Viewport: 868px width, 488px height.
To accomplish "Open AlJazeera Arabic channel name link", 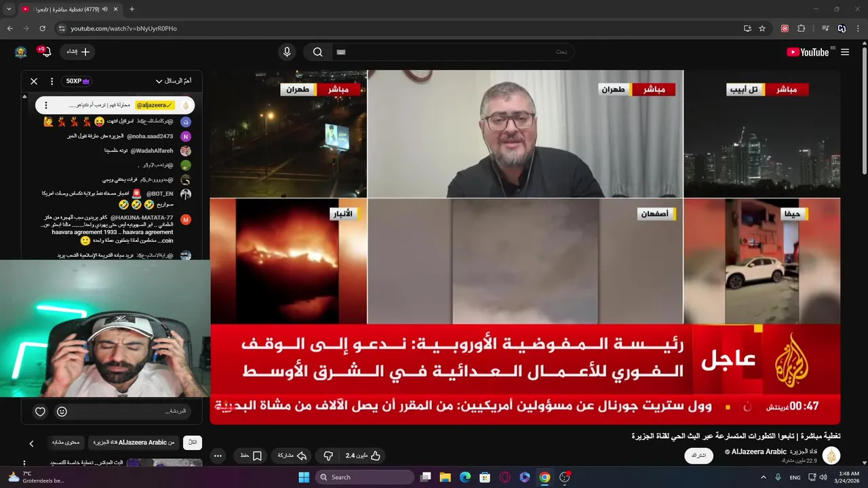I will tap(774, 451).
